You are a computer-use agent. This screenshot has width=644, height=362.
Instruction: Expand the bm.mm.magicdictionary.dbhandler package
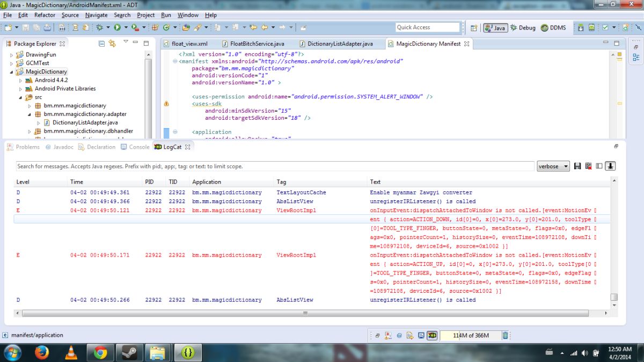(x=30, y=132)
